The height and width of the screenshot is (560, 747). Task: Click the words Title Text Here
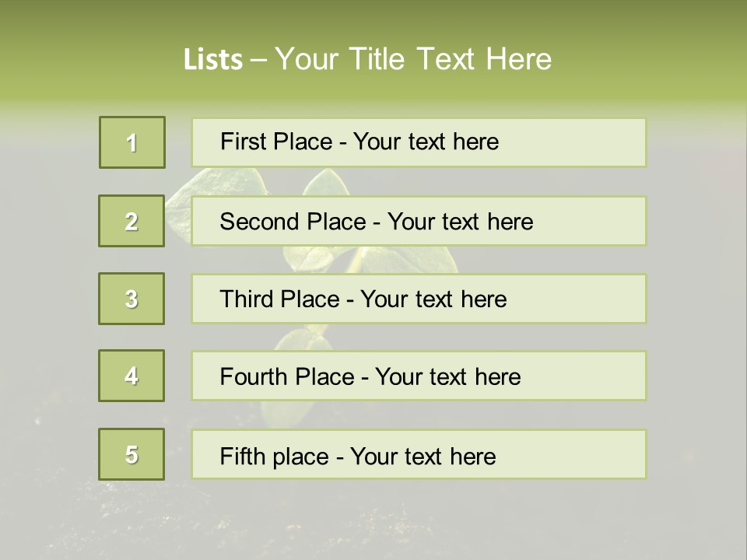point(451,59)
